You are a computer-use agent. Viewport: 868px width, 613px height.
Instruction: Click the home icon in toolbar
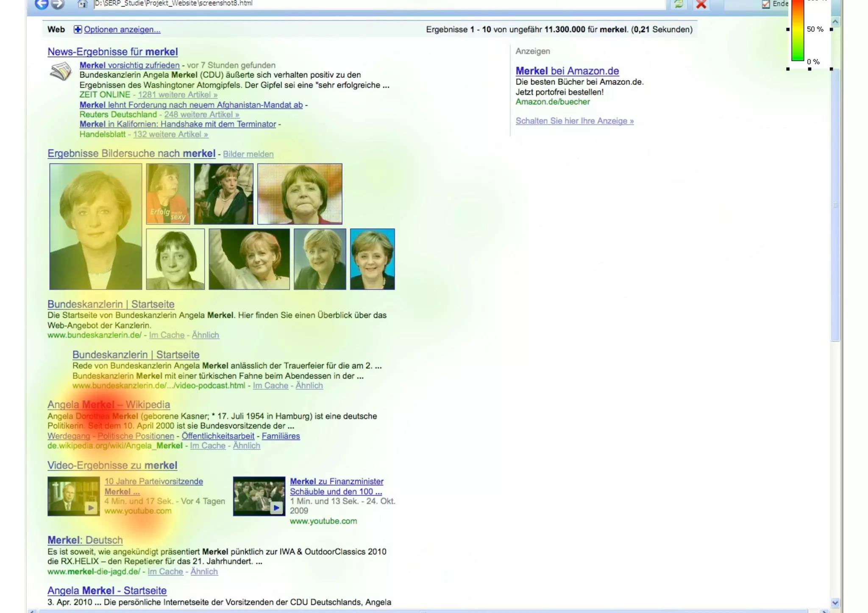pos(83,4)
